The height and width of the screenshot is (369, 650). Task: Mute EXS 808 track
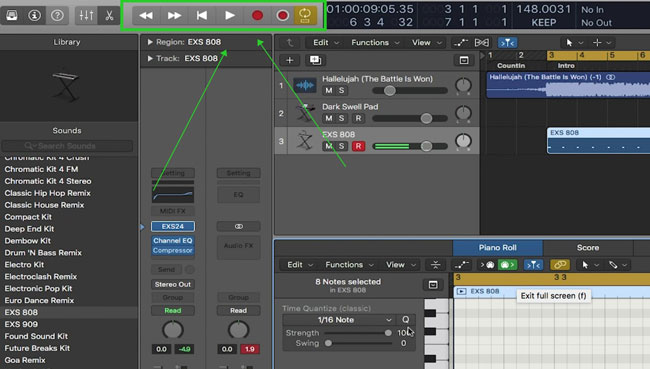tap(329, 146)
